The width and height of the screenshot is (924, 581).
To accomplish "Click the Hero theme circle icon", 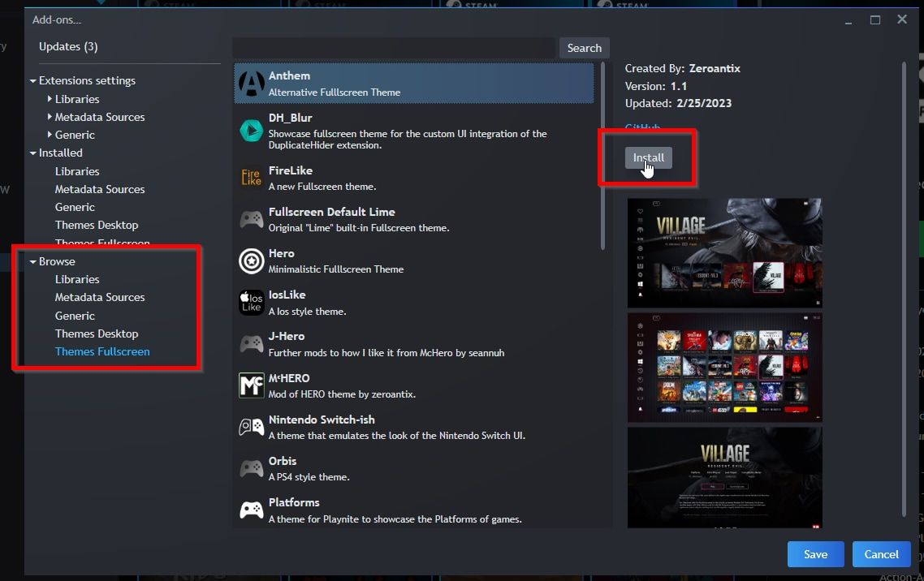I will [251, 260].
